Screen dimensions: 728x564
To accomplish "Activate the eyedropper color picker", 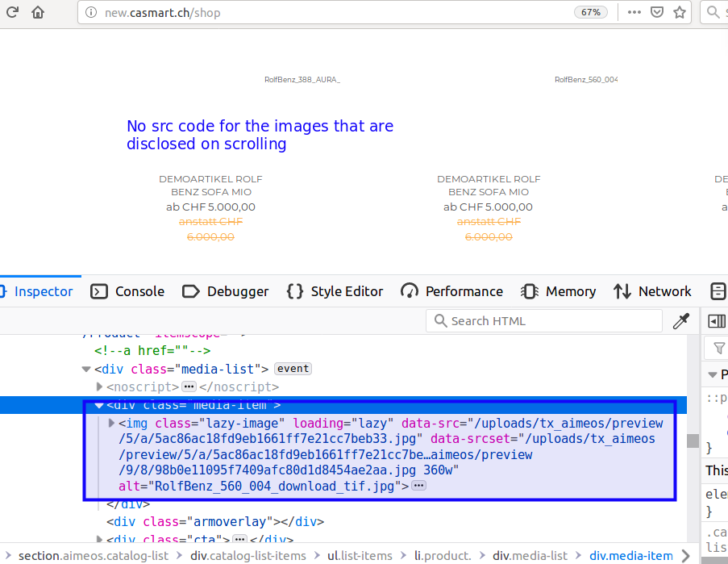I will 681,320.
